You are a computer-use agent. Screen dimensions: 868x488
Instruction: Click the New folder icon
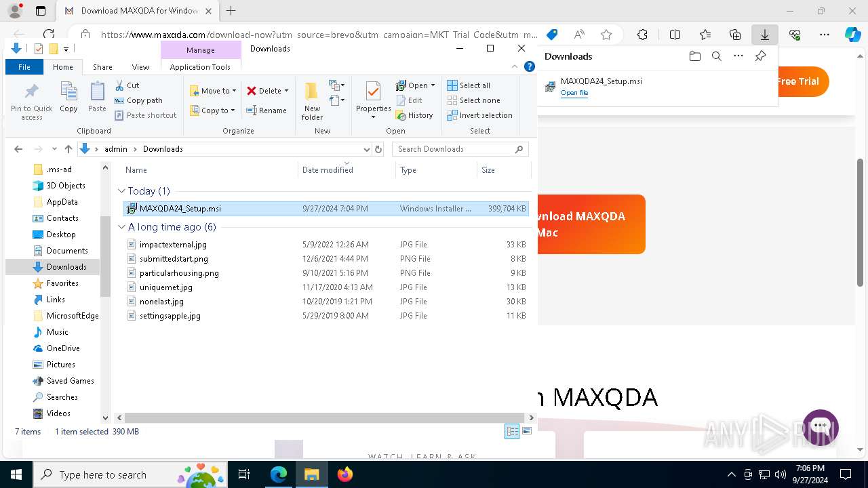coord(312,102)
